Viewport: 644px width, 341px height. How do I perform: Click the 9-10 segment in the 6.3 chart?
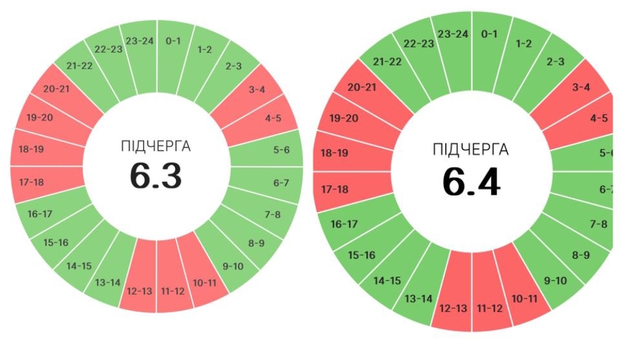coord(232,267)
